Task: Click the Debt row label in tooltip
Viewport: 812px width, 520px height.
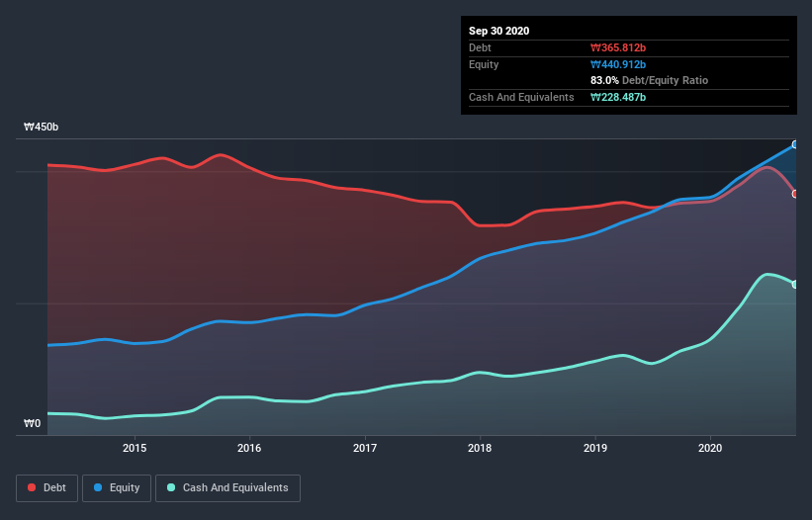Action: pos(480,48)
